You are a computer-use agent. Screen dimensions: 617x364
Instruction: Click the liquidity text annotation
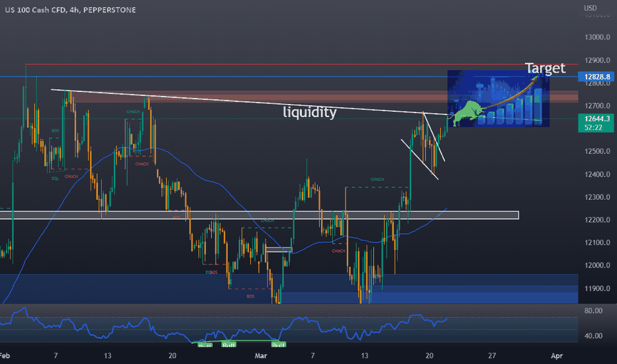click(x=310, y=112)
